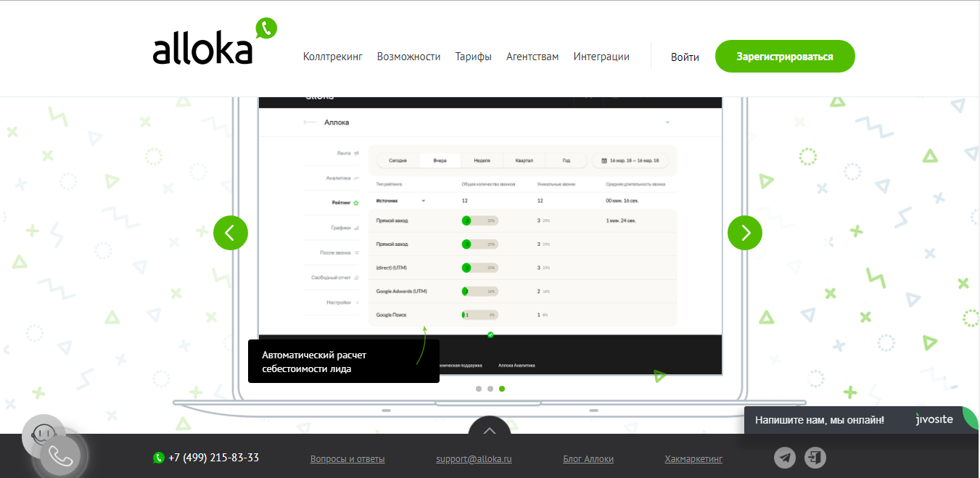Click the Google Adwords (UTM) row label
The width and height of the screenshot is (980, 478).
[x=402, y=291]
